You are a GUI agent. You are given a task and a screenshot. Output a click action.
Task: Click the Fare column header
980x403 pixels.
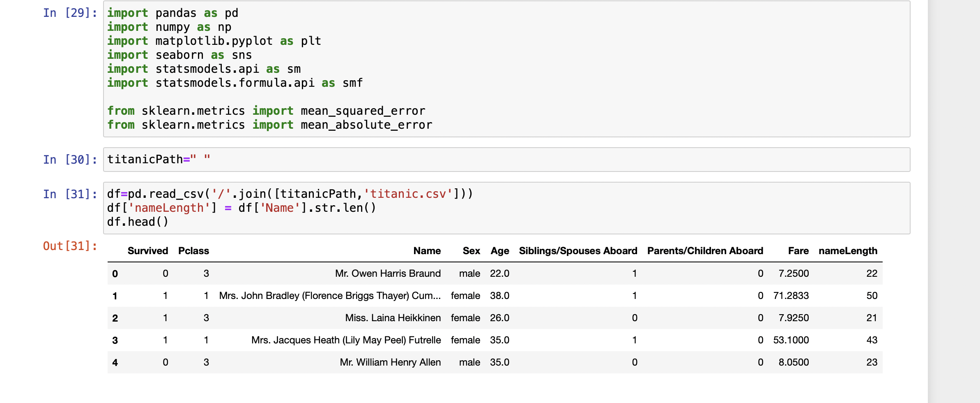coord(798,251)
